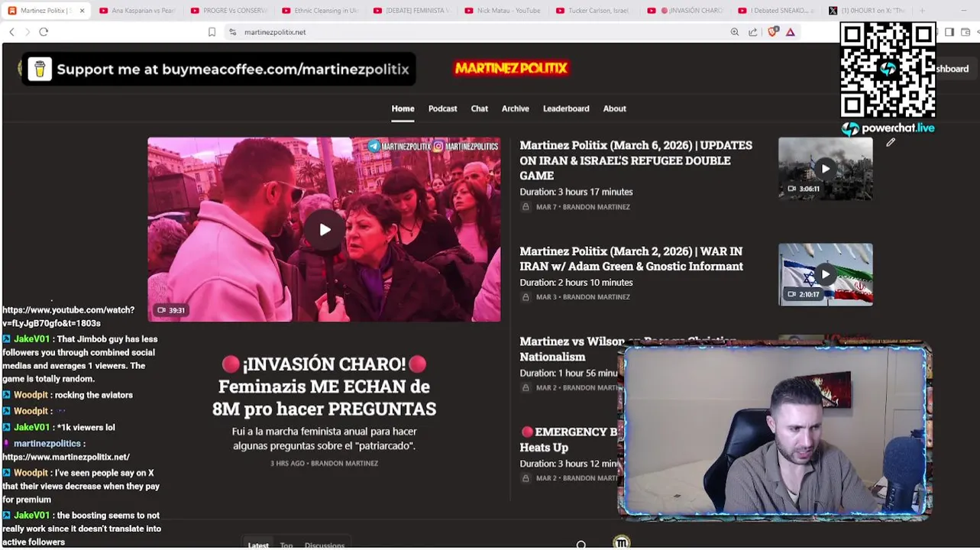
Task: Click the Support me at buymeacoffee banner
Action: pyautogui.click(x=218, y=69)
